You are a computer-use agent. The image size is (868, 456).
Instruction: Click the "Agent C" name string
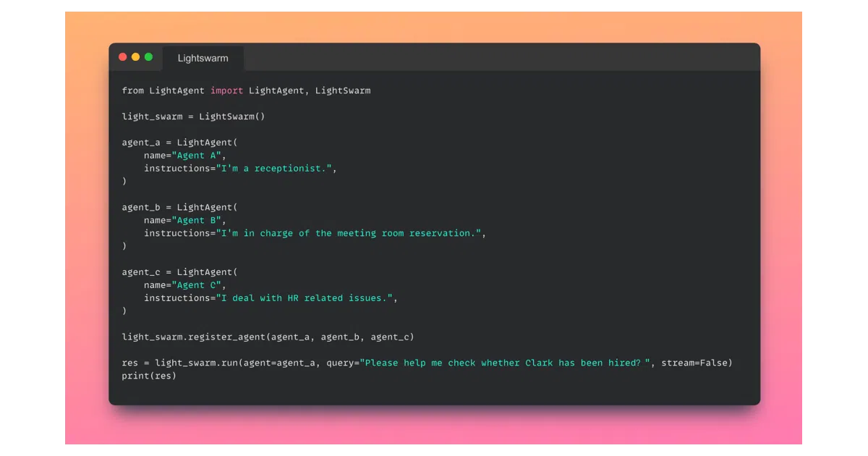199,286
